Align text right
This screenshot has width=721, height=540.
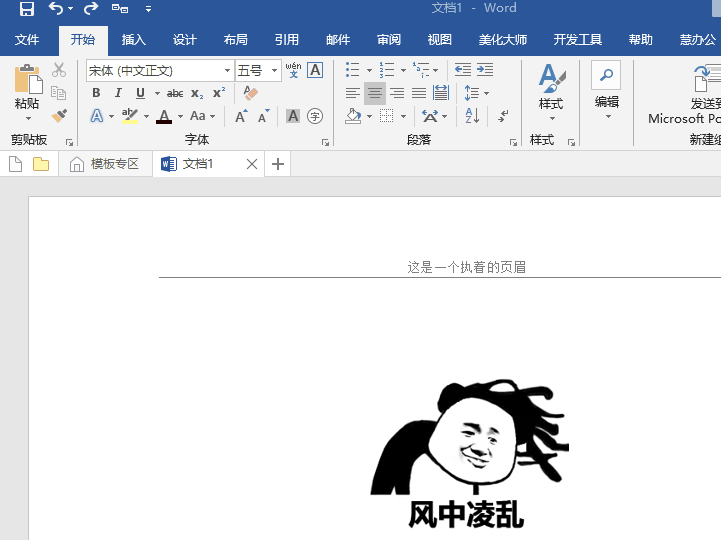397,93
